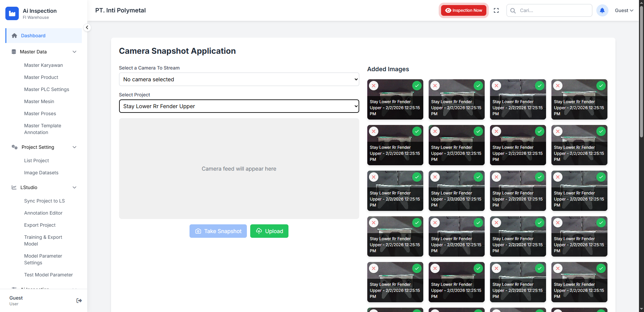The height and width of the screenshot is (312, 644).
Task: Open Master Proses
Action: pyautogui.click(x=40, y=114)
